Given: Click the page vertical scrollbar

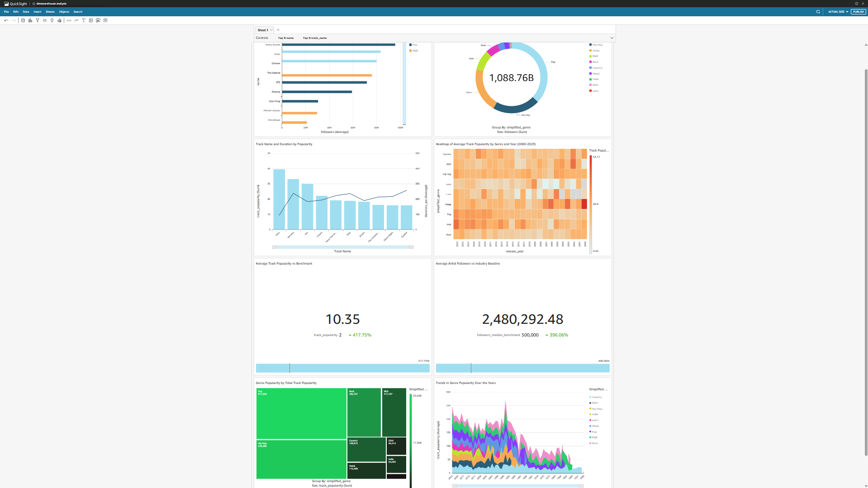Looking at the screenshot, I should (x=866, y=262).
